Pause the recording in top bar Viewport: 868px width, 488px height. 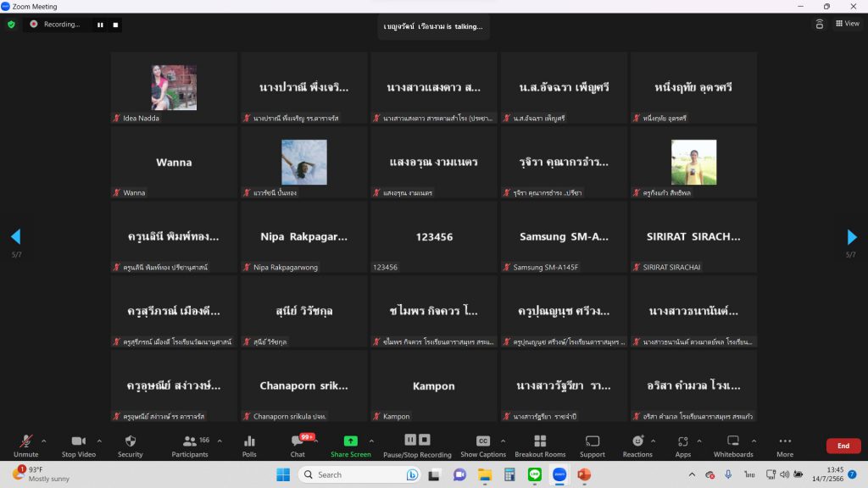click(100, 25)
